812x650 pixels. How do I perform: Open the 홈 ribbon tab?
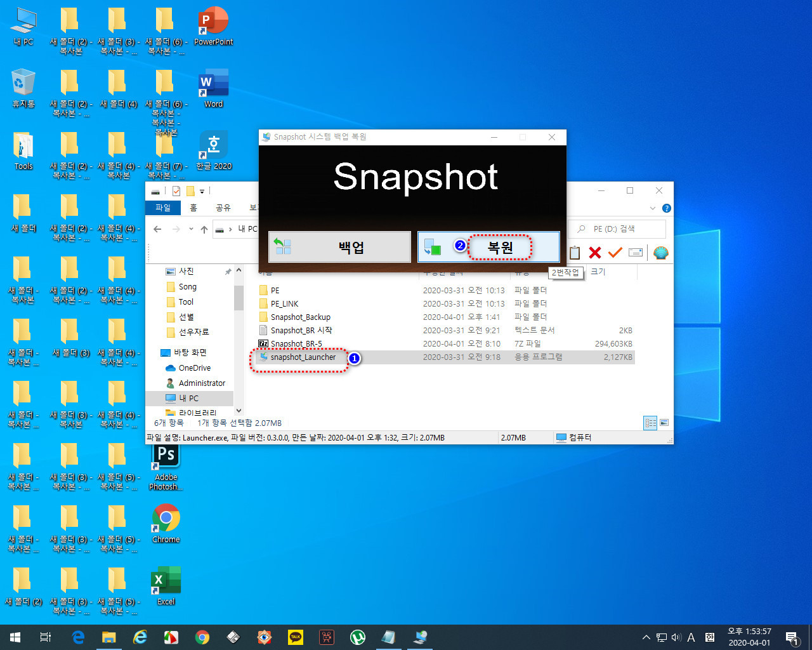click(193, 208)
